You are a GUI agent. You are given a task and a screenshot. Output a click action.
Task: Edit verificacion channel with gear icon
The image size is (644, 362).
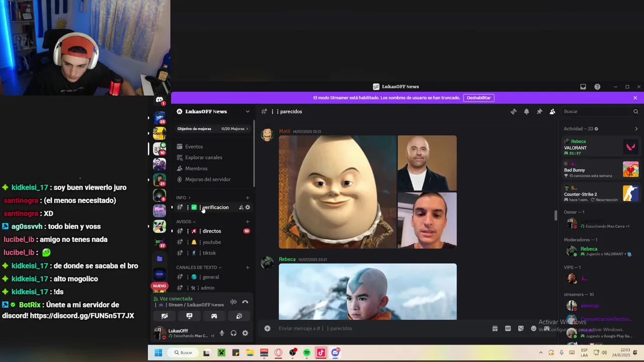tap(248, 207)
